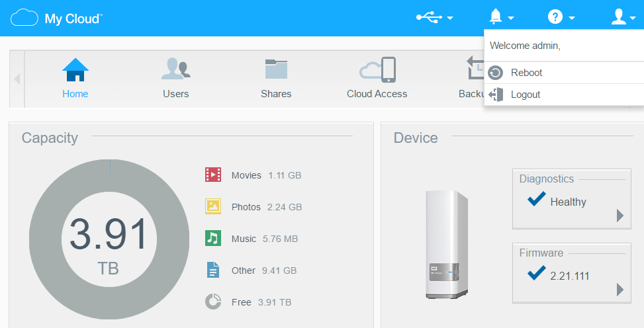Screen dimensions: 644x328
Task: Click the capacity donut chart
Action: (109, 239)
